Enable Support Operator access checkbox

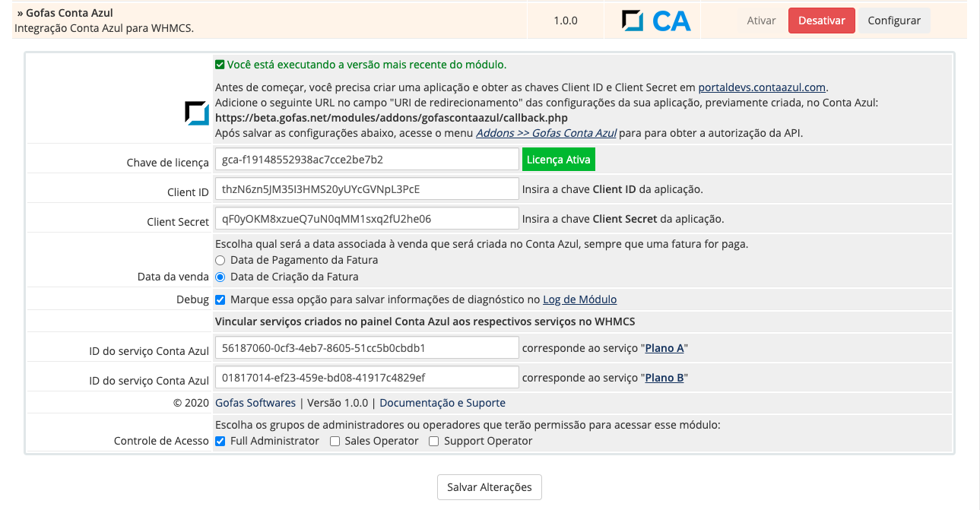tap(434, 441)
